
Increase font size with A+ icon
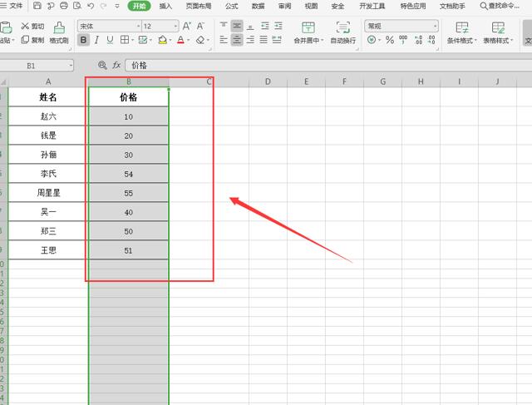tap(186, 26)
